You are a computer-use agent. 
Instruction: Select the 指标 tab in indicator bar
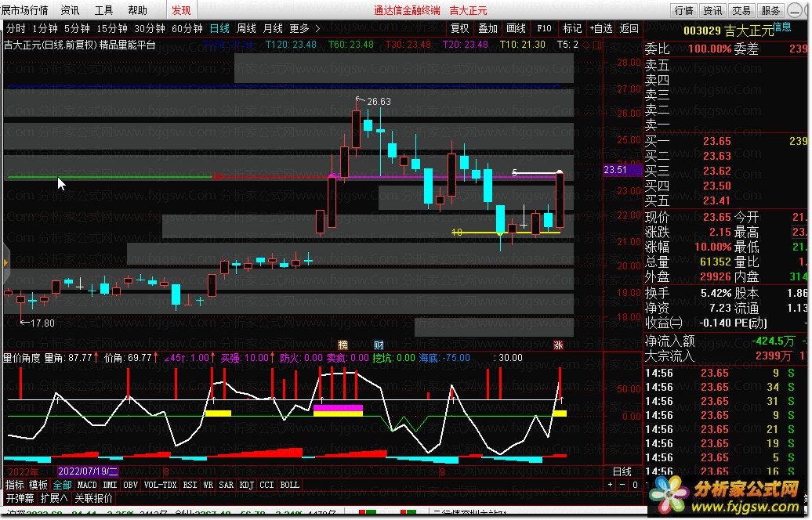(14, 485)
